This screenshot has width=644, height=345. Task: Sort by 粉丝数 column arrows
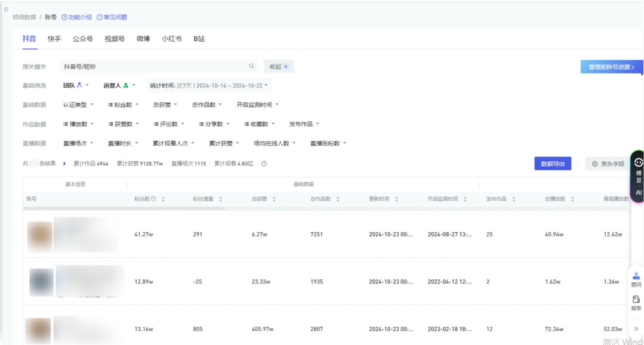click(x=163, y=199)
